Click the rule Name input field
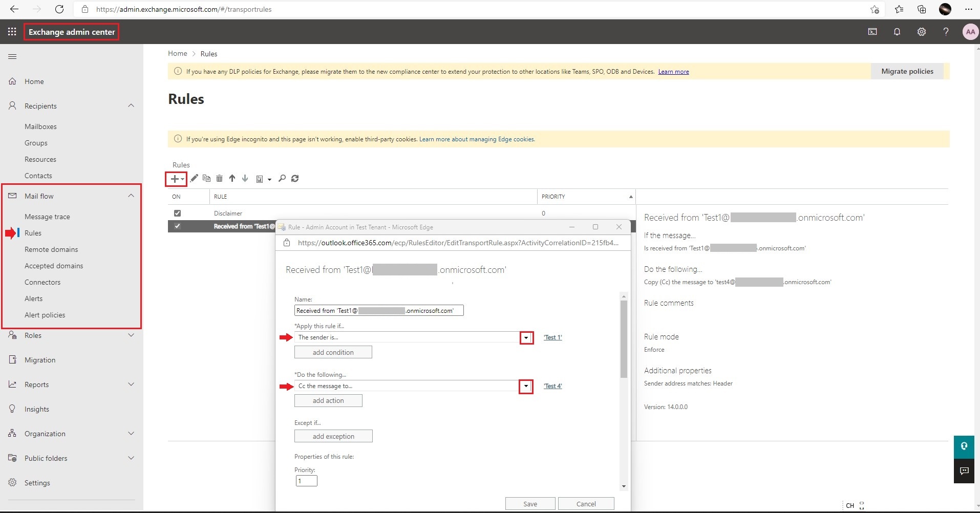 [379, 310]
